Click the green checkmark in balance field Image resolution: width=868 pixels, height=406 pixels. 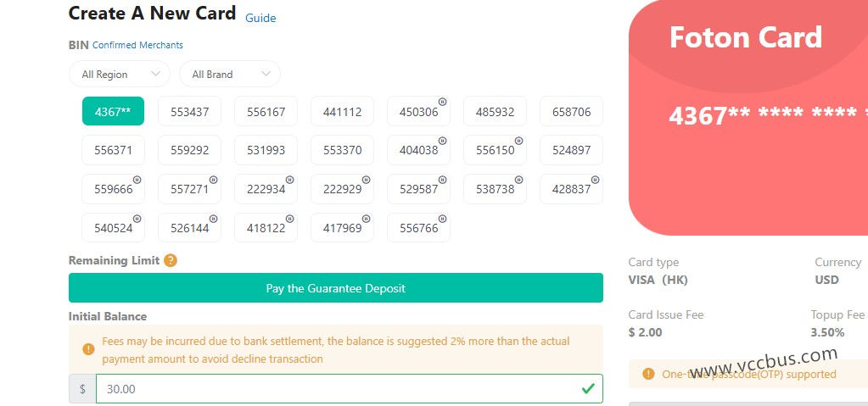click(x=587, y=389)
